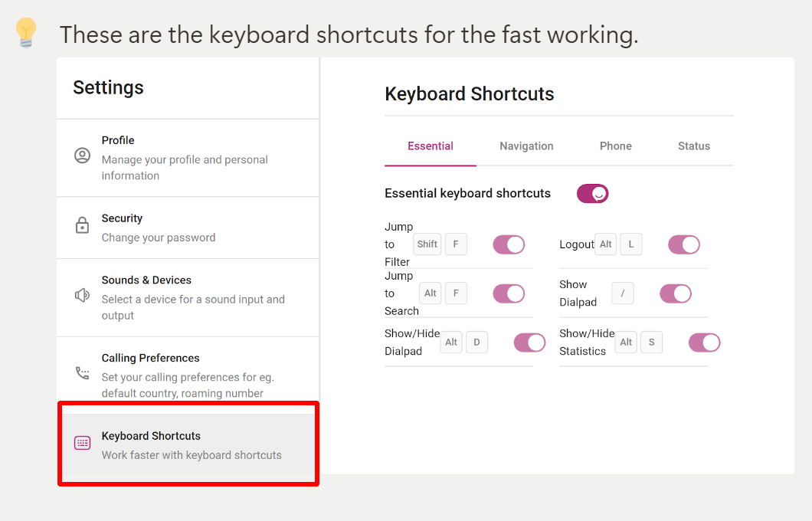This screenshot has width=812, height=521.
Task: Click the Shift key badge for Jump to Filter
Action: point(427,244)
